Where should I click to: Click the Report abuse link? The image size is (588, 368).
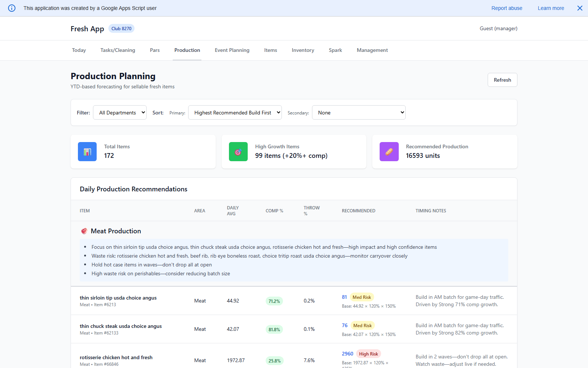click(507, 8)
